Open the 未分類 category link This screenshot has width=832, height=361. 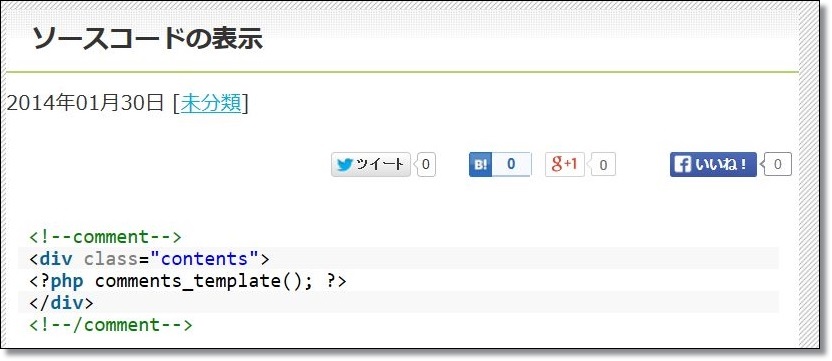point(211,103)
